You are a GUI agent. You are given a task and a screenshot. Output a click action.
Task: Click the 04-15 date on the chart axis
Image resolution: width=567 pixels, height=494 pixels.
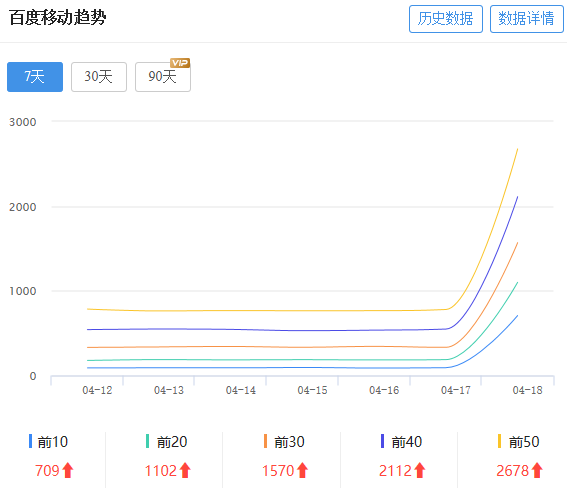(x=312, y=390)
